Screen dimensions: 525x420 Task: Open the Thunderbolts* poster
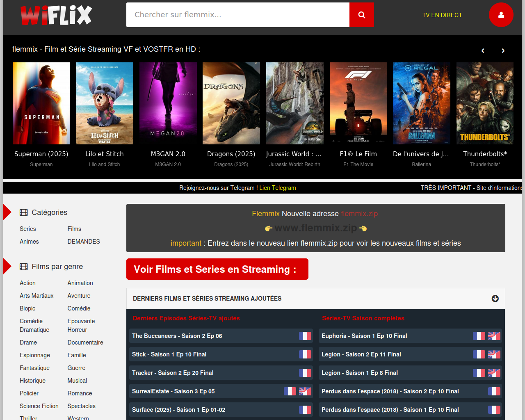point(485,103)
